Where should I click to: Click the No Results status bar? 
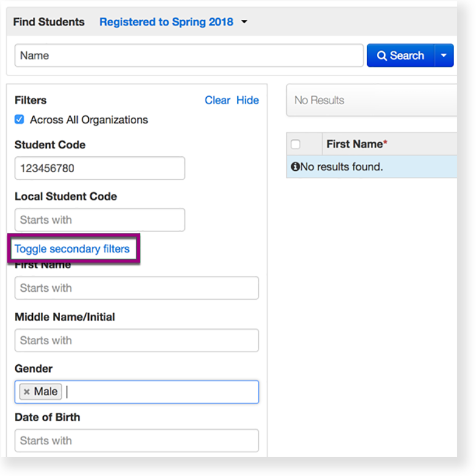(x=371, y=100)
